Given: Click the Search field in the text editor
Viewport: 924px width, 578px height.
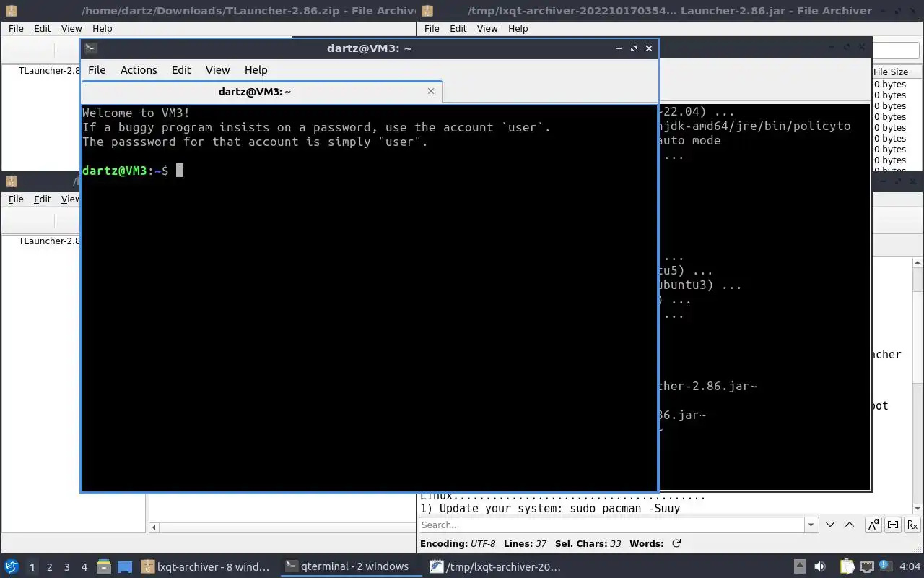Looking at the screenshot, I should pyautogui.click(x=612, y=525).
